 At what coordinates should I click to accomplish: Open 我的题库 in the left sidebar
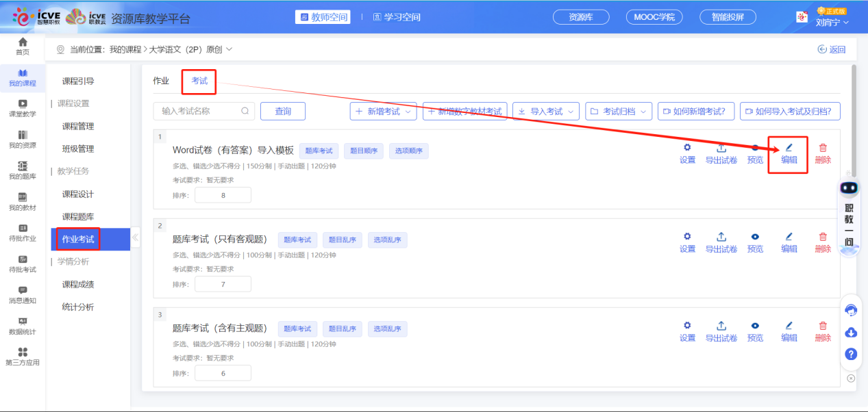tap(23, 170)
